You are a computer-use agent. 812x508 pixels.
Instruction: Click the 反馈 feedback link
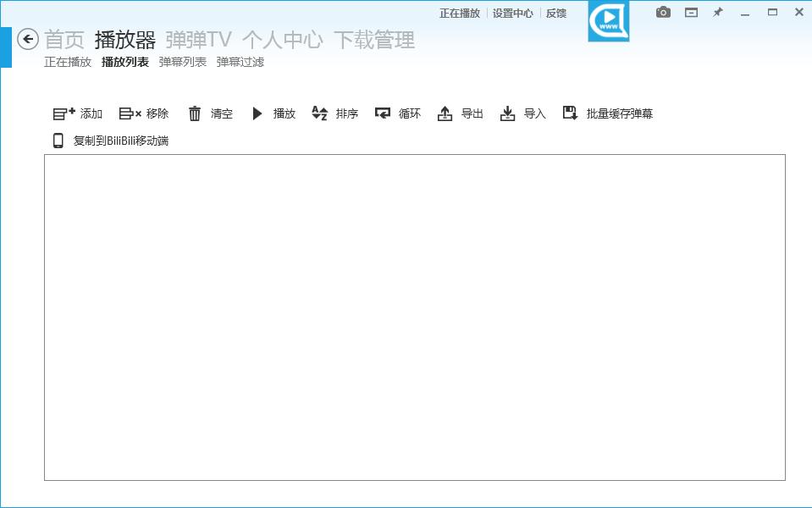(x=556, y=14)
